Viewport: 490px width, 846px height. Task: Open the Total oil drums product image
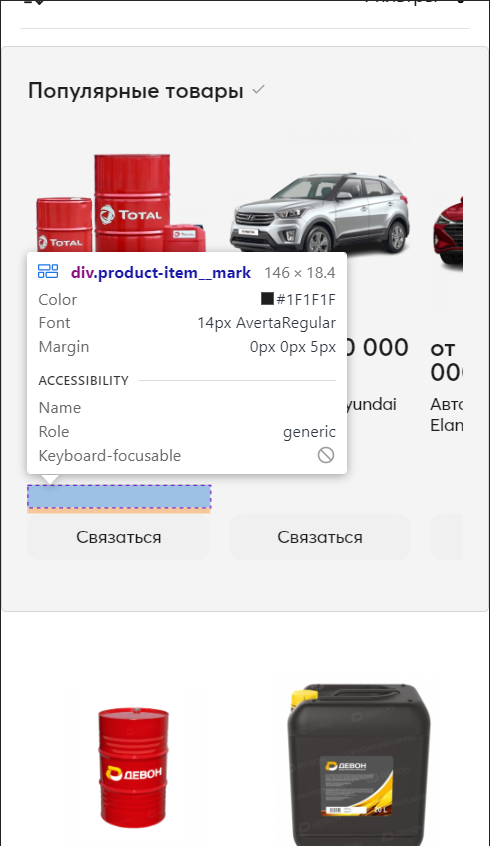(x=122, y=203)
